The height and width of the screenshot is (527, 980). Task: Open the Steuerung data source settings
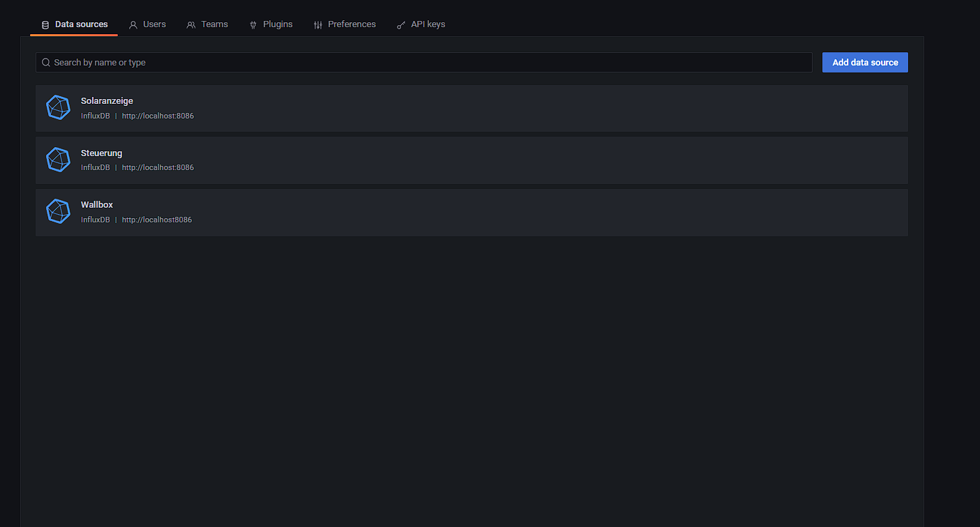101,153
